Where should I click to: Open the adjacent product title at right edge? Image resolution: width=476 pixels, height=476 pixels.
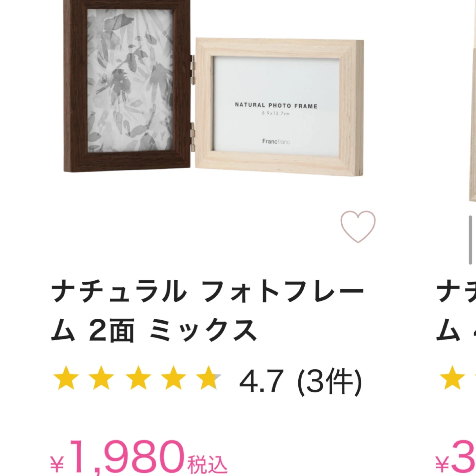[x=456, y=310]
